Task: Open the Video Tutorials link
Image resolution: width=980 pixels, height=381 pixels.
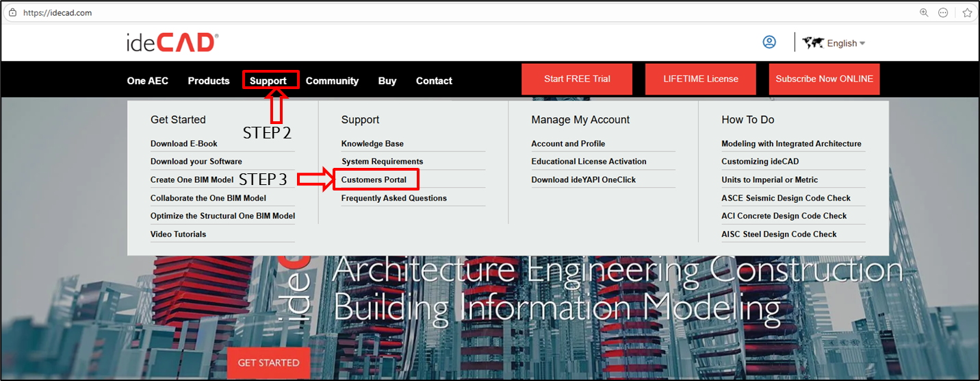Action: pyautogui.click(x=178, y=234)
